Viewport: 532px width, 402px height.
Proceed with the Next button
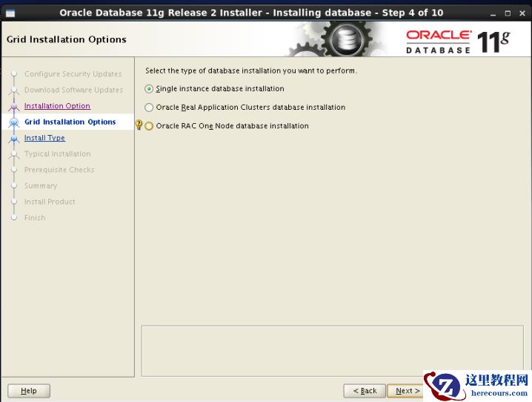coord(406,391)
